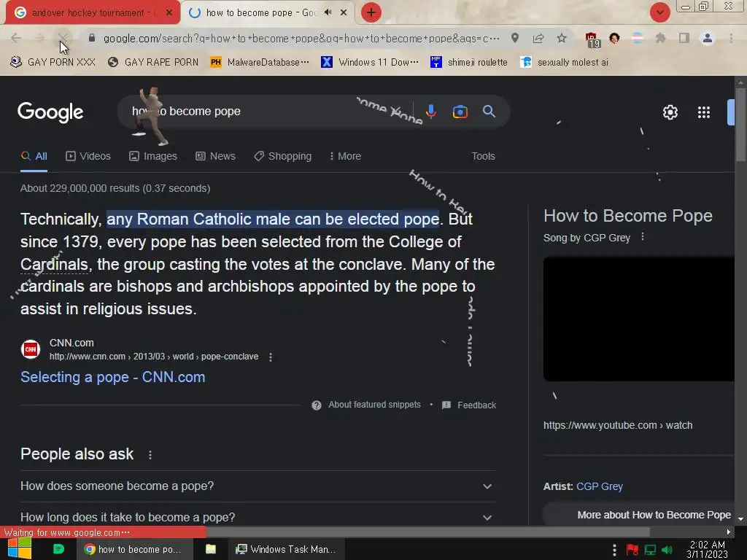The width and height of the screenshot is (747, 560).
Task: Open Google quick settings gear
Action: (670, 112)
